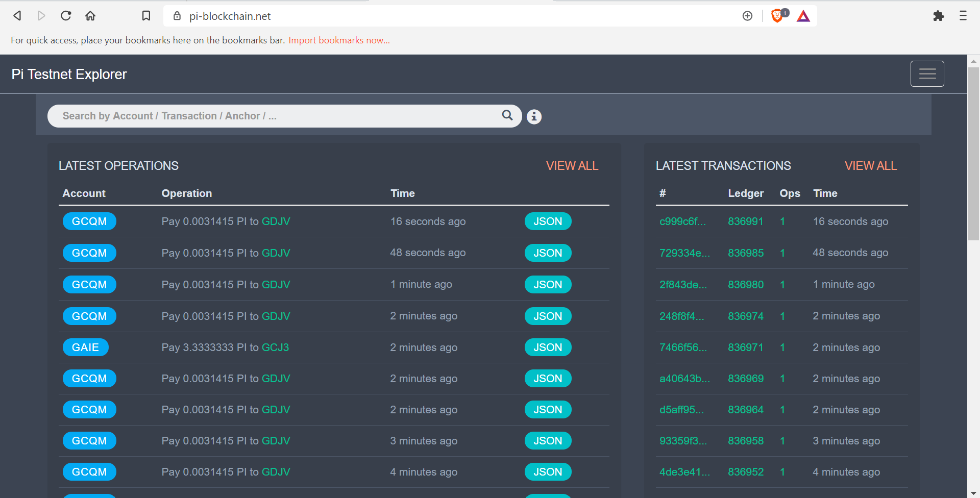Bookmark this page using the bookmark icon
This screenshot has width=980, height=498.
146,16
